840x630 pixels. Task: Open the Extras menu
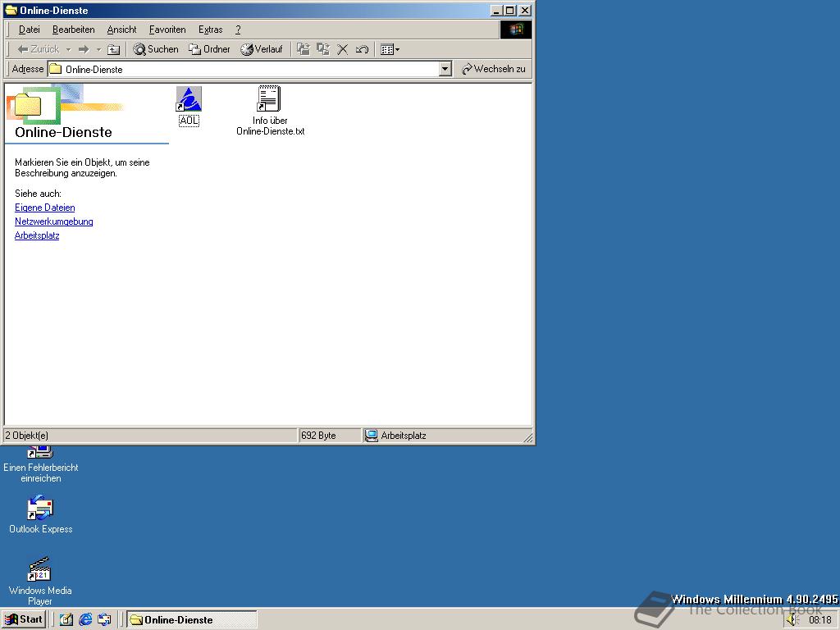210,30
